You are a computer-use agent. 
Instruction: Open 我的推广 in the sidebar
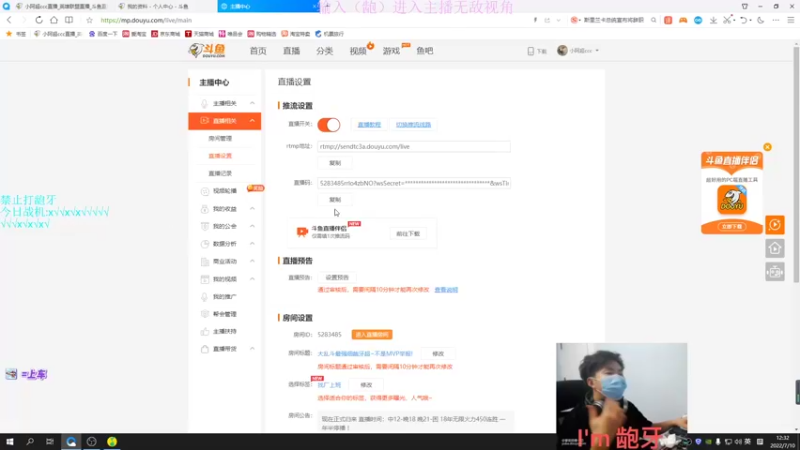[224, 296]
